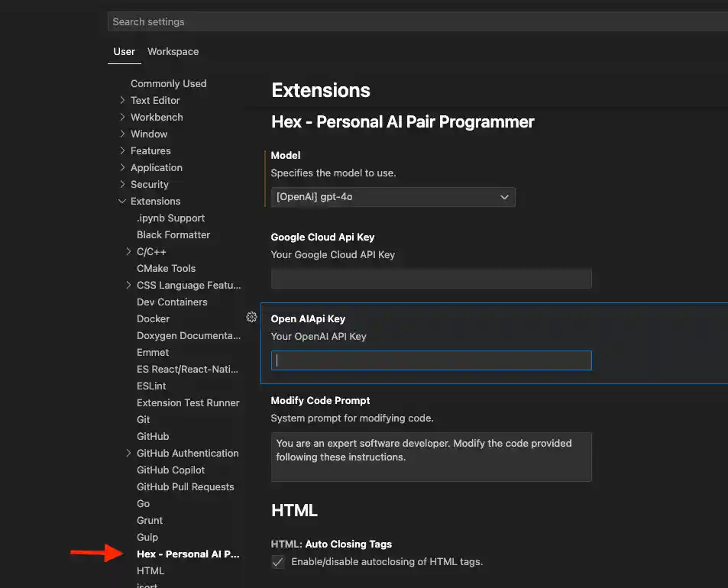Click the gear icon beside Open AIApi Key
728x588 pixels.
[251, 317]
